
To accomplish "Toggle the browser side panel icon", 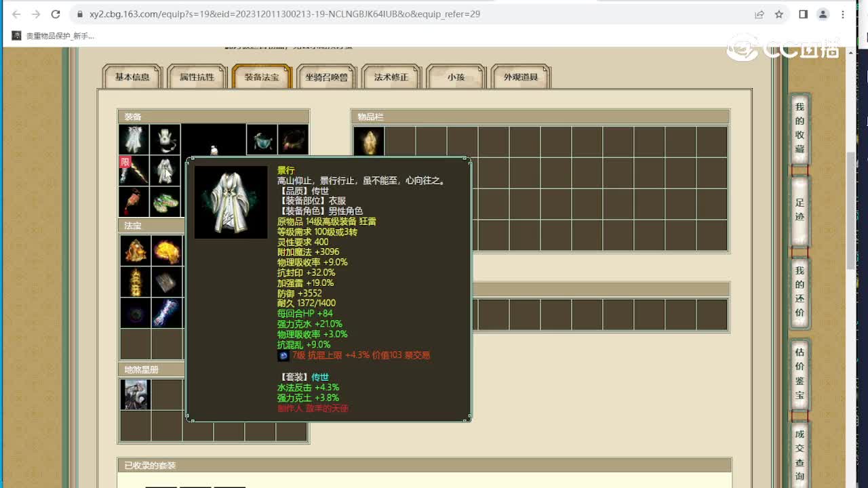I will (x=803, y=14).
